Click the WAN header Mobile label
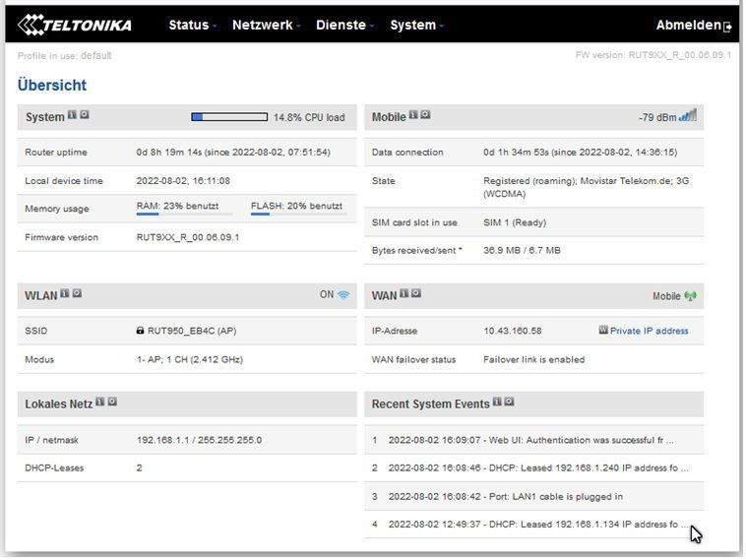 (x=666, y=296)
